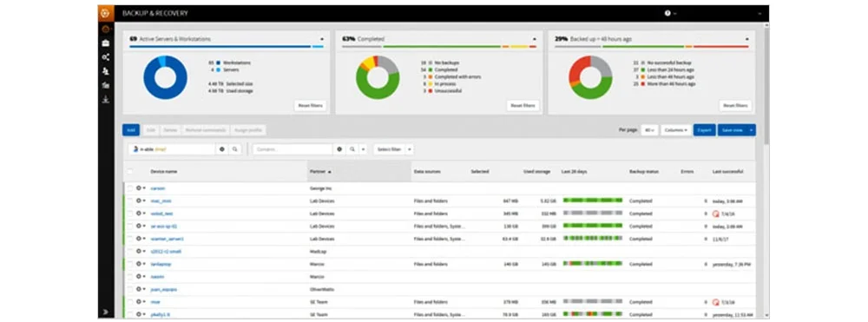Sort by the Used storage column header
This screenshot has height=322, width=868.
tap(537, 172)
